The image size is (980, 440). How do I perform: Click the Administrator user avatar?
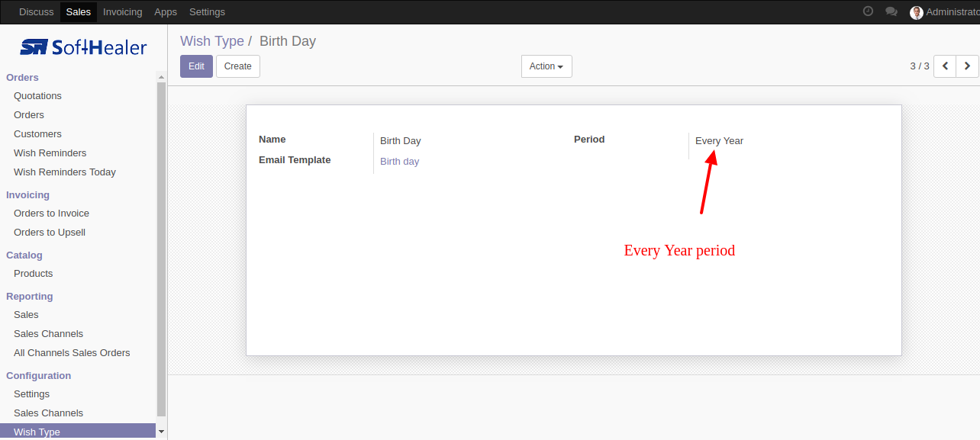coord(917,12)
